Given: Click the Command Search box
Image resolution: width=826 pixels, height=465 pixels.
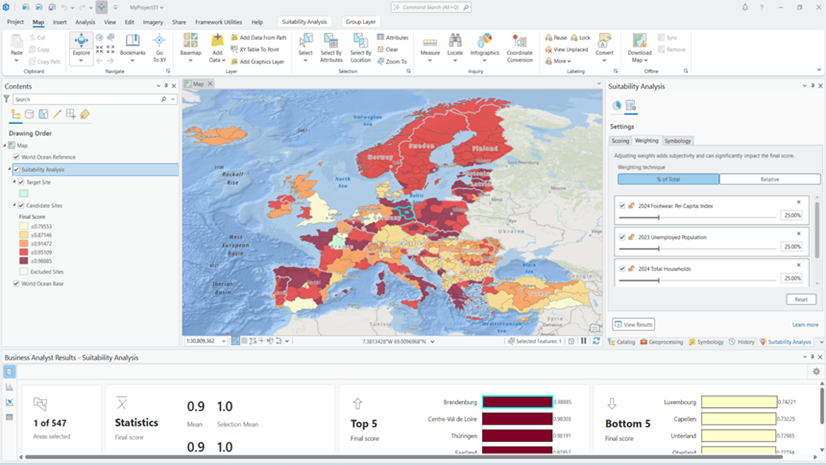Looking at the screenshot, I should [431, 7].
